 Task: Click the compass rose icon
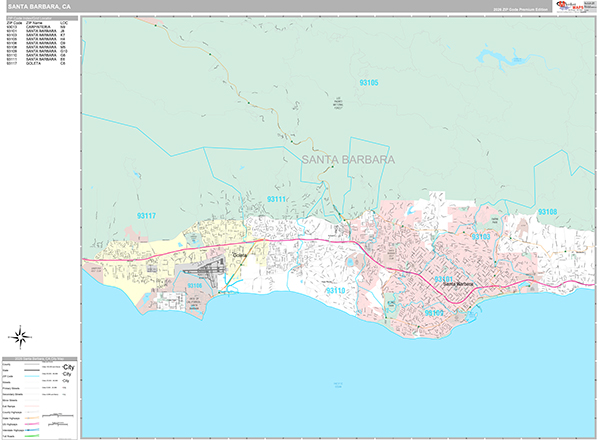pyautogui.click(x=21, y=336)
